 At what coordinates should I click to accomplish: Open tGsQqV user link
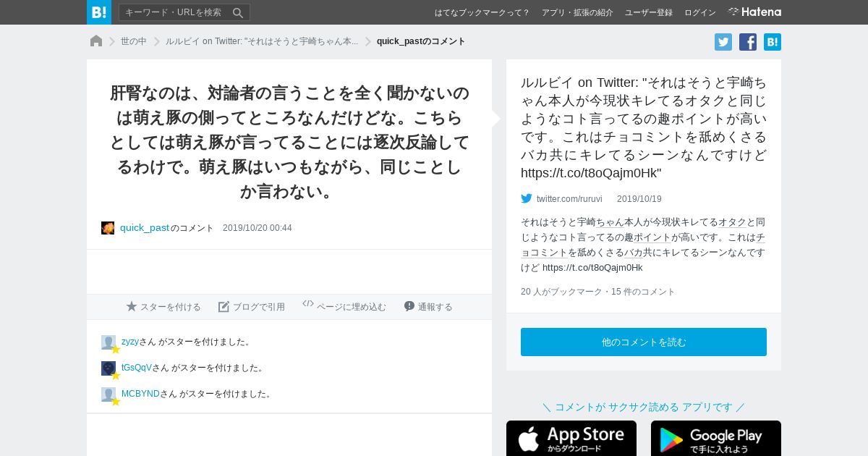(x=137, y=368)
